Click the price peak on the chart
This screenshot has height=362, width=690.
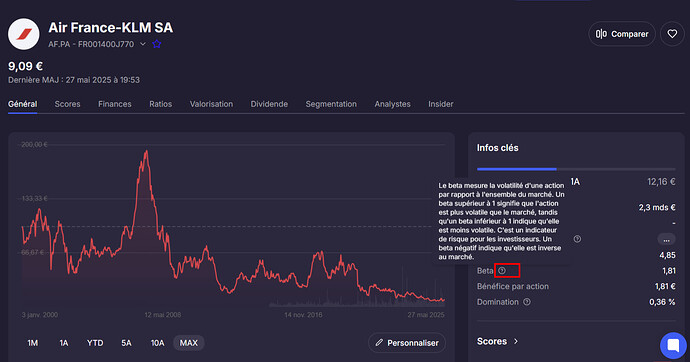tap(146, 152)
